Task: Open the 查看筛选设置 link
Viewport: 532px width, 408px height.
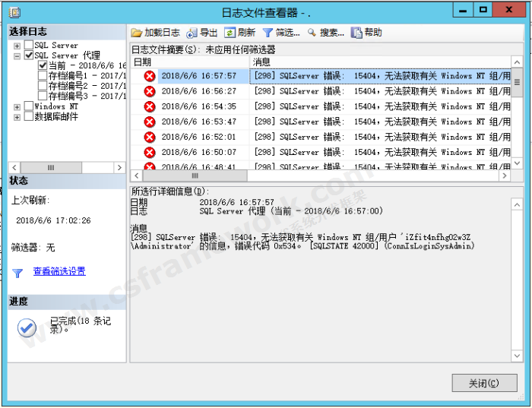Action: click(x=59, y=271)
